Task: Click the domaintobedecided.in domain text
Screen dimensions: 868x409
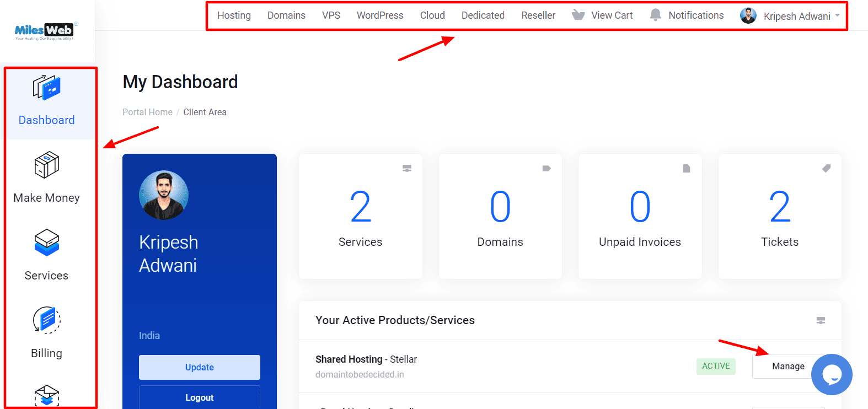Action: (360, 374)
